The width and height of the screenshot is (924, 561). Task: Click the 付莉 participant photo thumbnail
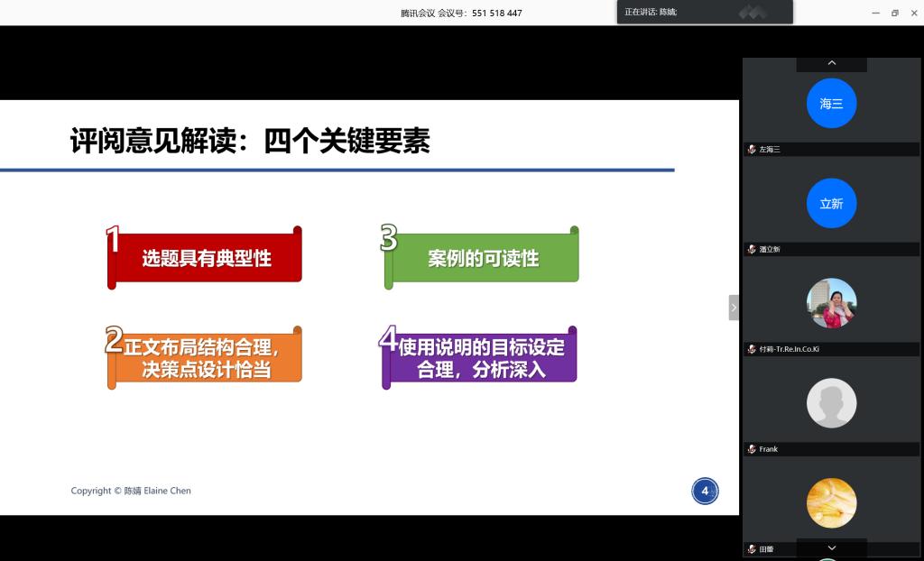[x=831, y=303]
